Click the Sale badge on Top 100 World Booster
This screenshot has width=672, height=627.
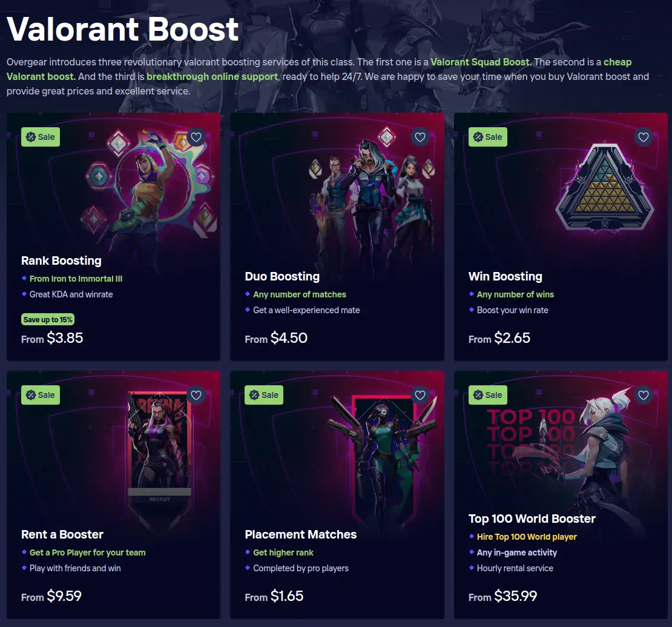click(488, 395)
